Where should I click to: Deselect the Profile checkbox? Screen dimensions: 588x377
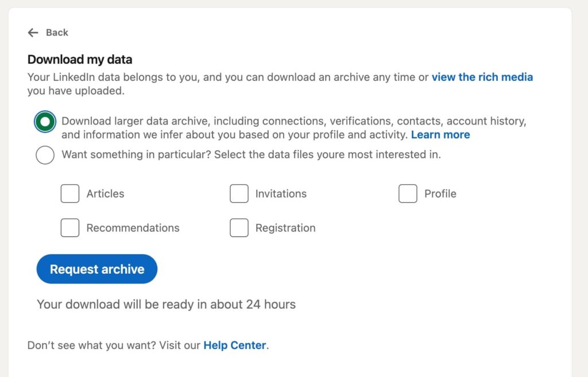pos(408,193)
